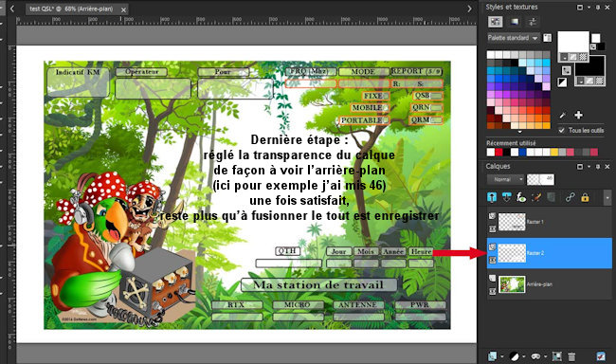Screen dimensions: 616x364
Task: Pick the blue swatch in Récemment utilisé
Action: point(522,152)
